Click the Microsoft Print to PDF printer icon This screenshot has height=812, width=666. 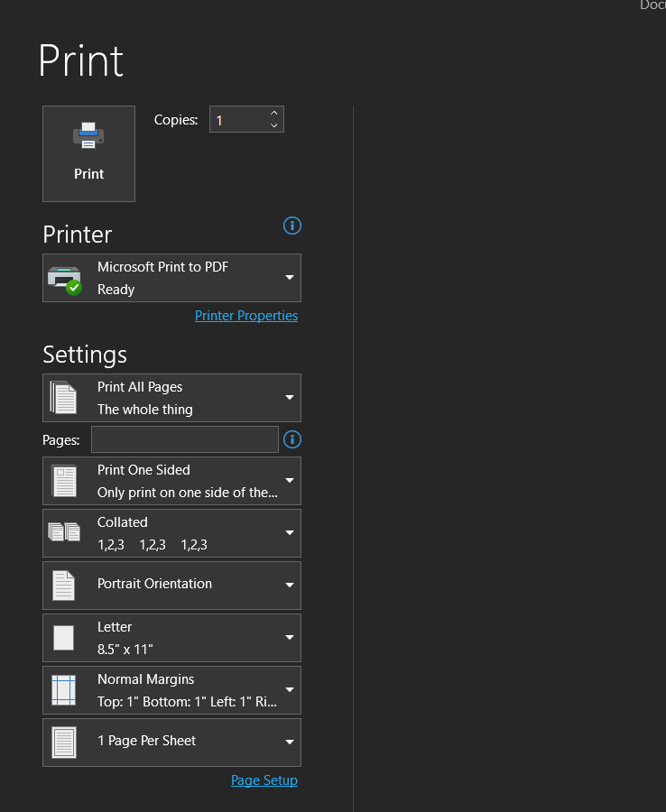pos(64,279)
